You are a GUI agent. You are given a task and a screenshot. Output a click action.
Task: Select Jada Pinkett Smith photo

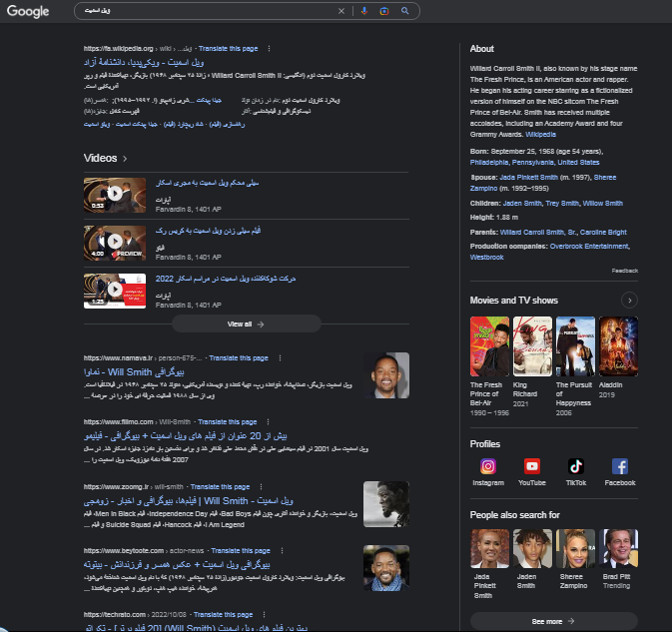pos(490,548)
